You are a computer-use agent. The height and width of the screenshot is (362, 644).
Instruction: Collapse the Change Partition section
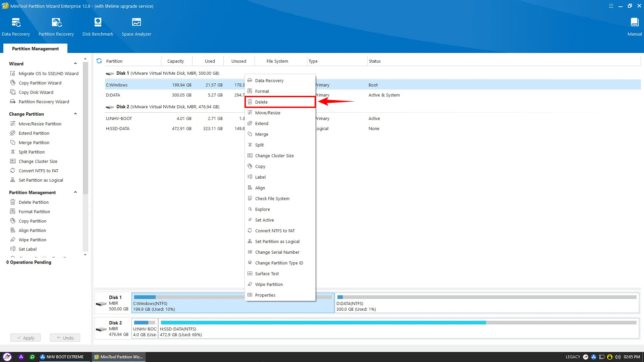(75, 114)
